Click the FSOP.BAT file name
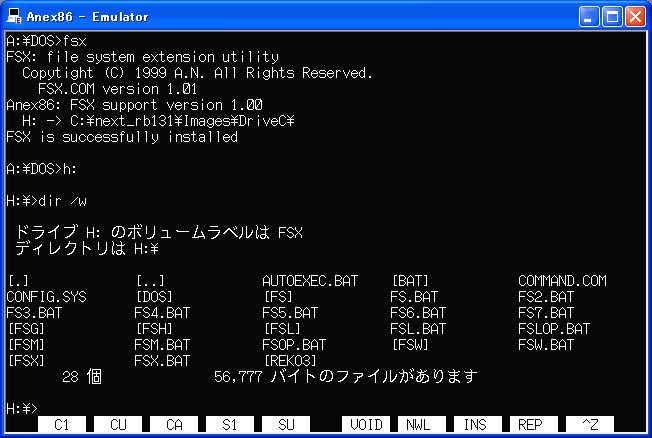The height and width of the screenshot is (438, 652). tap(294, 345)
